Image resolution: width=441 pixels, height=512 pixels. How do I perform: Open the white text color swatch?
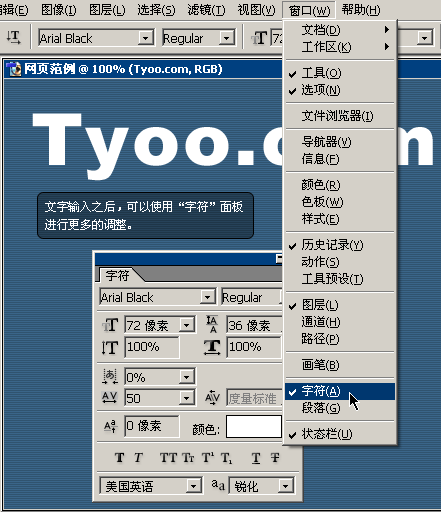254,426
